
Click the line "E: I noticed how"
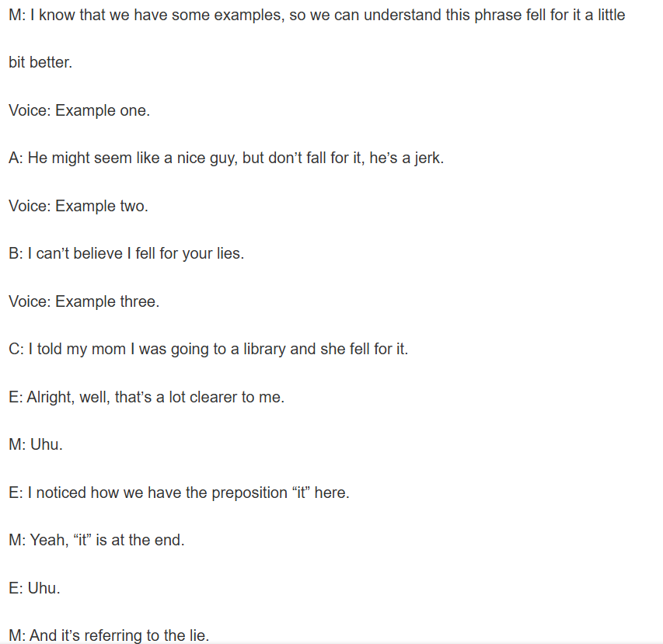click(180, 493)
